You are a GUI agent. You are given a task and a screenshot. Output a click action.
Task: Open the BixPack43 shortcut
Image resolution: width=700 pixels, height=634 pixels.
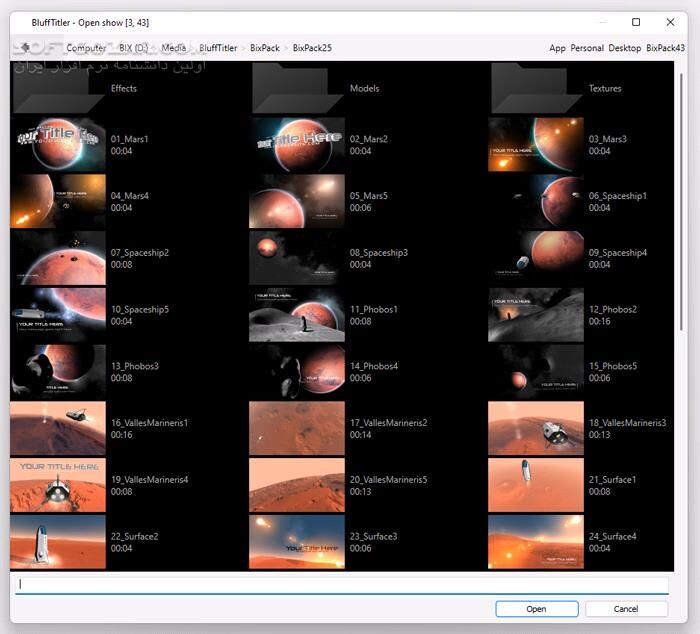click(665, 48)
